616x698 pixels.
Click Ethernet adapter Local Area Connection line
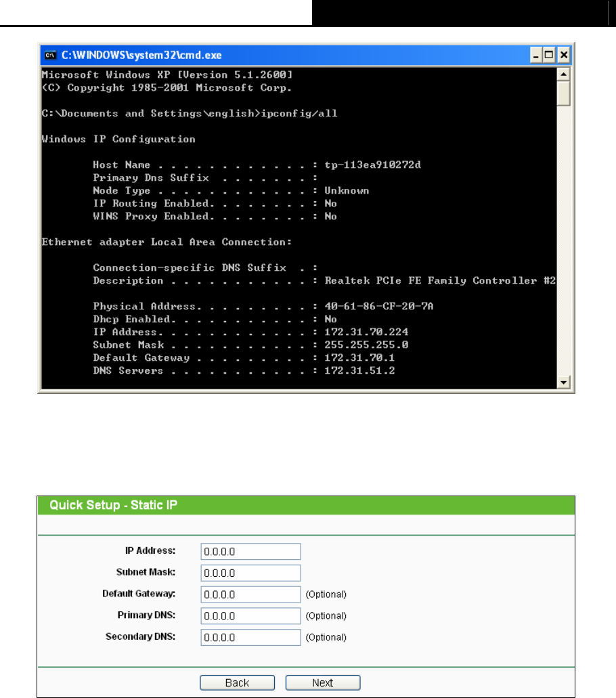pos(167,242)
